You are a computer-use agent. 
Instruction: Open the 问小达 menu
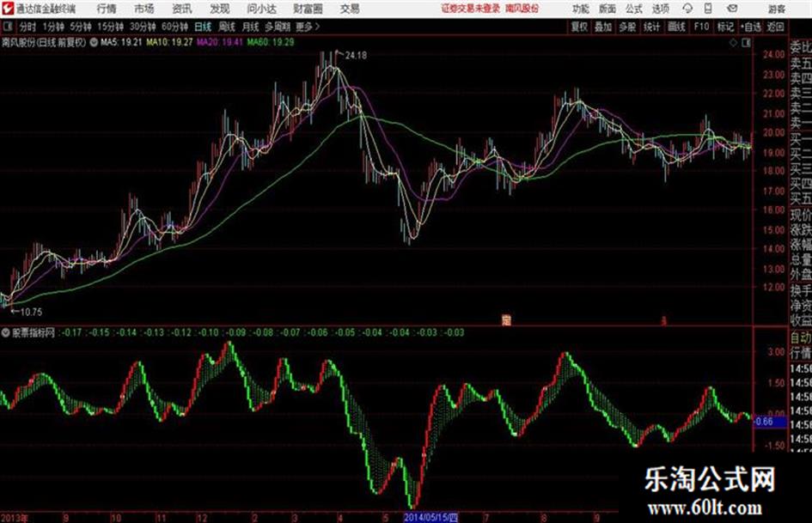[261, 9]
